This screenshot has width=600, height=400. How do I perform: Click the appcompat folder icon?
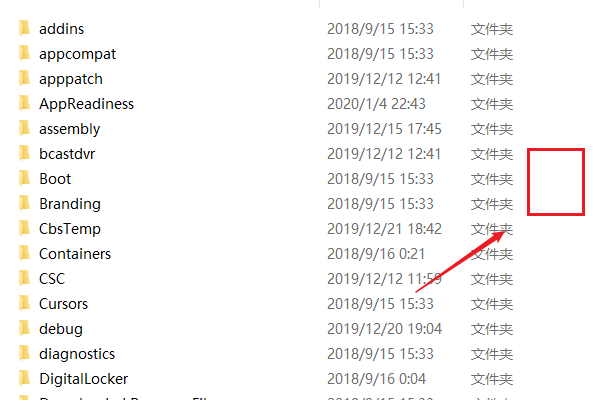(24, 53)
